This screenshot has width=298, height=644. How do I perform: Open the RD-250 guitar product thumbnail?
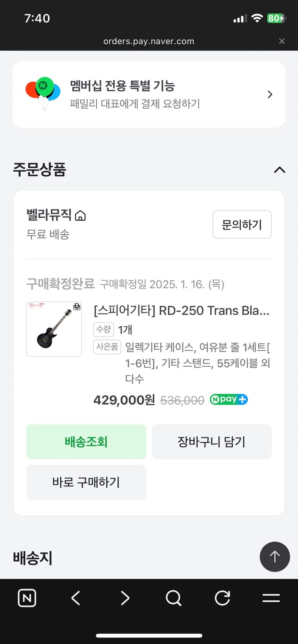tap(54, 329)
